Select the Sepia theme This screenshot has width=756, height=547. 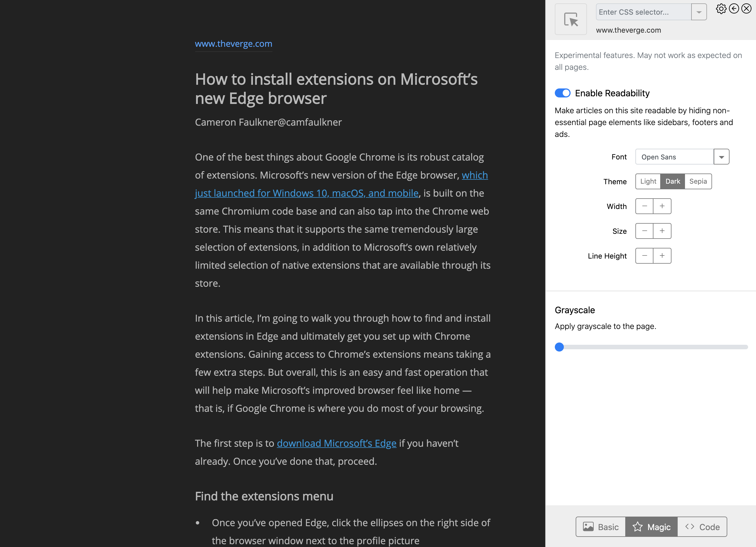(x=698, y=181)
